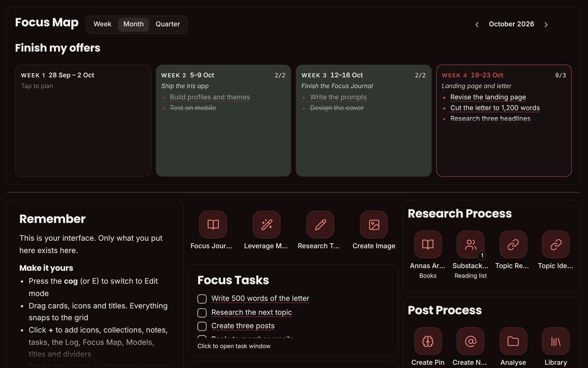Click Build profiles and themes task

click(210, 97)
